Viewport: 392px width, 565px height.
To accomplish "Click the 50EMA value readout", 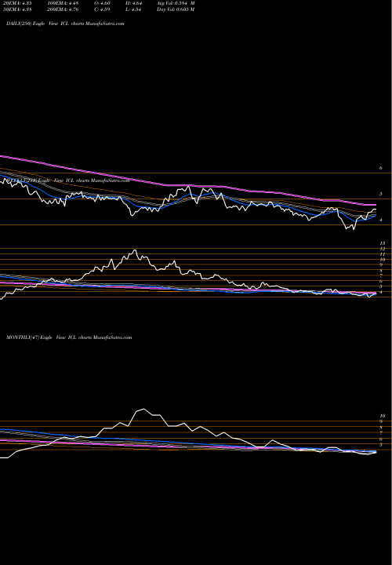I will [16, 9].
